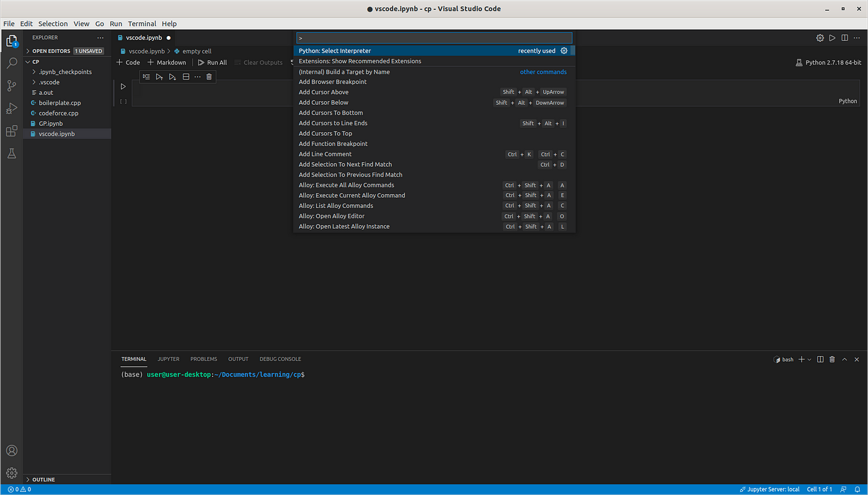The height and width of the screenshot is (495, 868).
Task: Open the new terminal launch profile dropdown
Action: point(809,359)
